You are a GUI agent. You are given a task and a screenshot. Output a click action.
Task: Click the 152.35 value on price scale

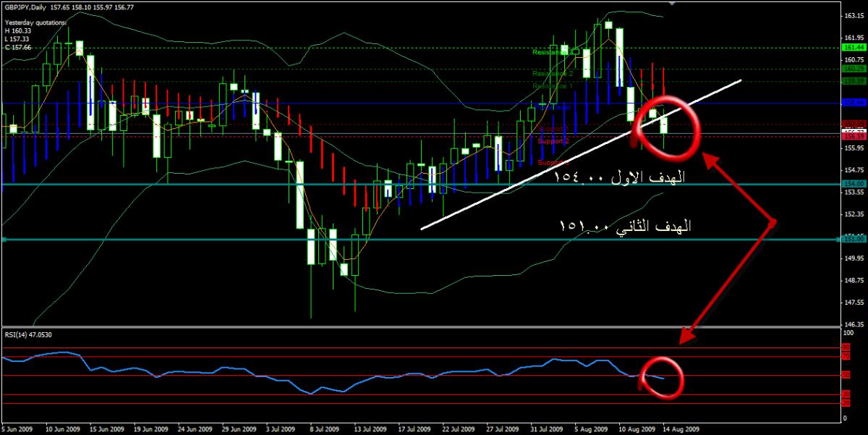(855, 214)
